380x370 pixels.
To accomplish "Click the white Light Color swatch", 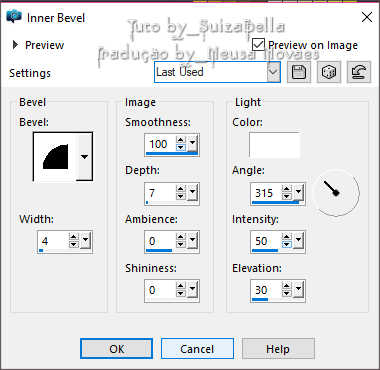I will (x=274, y=145).
